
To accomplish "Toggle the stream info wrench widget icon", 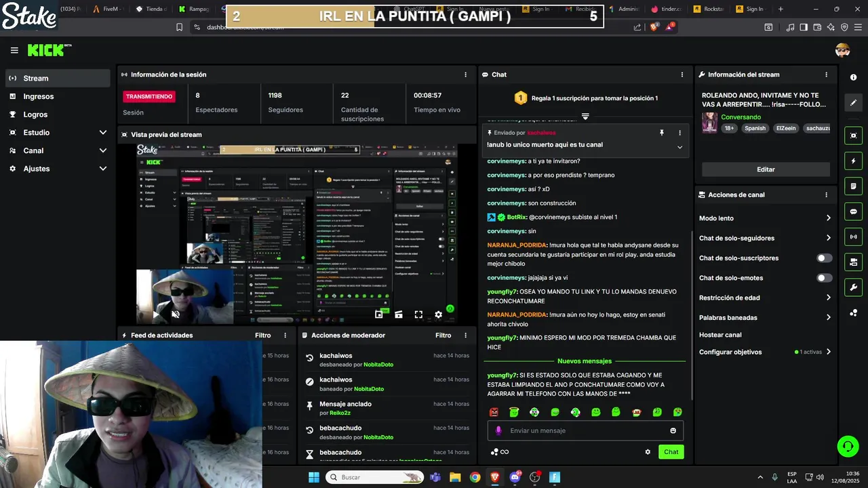I will click(x=853, y=287).
